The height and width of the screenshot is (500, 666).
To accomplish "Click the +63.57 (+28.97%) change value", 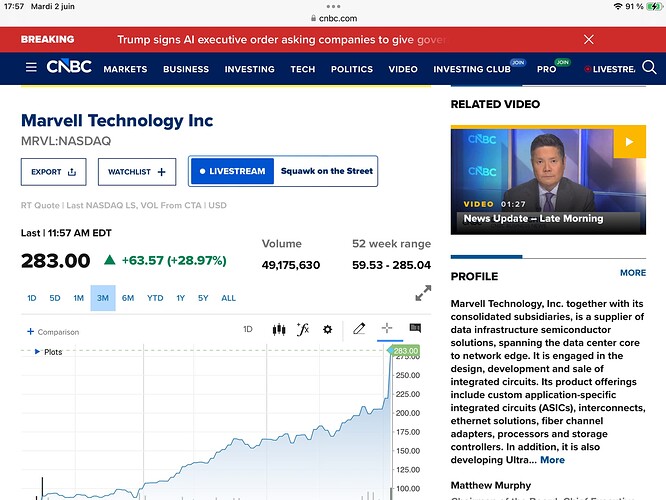I will click(174, 260).
